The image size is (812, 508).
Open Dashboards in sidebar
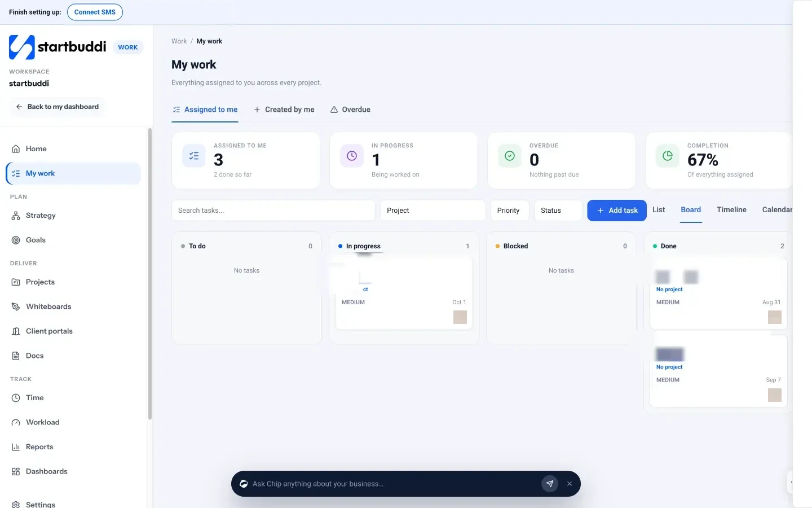(73, 471)
